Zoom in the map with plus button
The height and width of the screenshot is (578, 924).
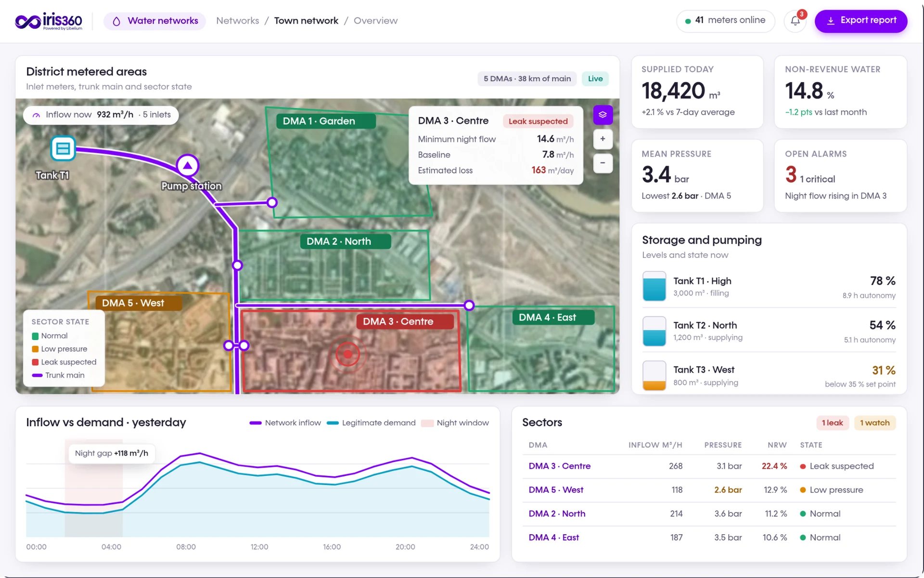[x=603, y=139]
